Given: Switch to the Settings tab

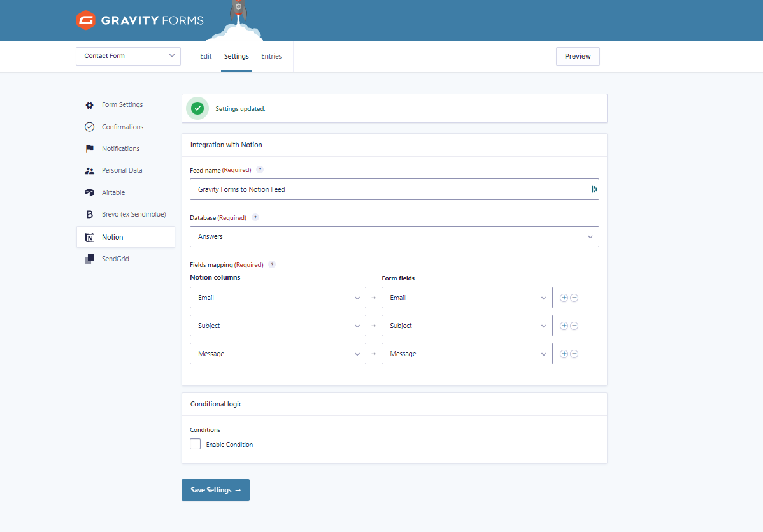Looking at the screenshot, I should click(236, 57).
